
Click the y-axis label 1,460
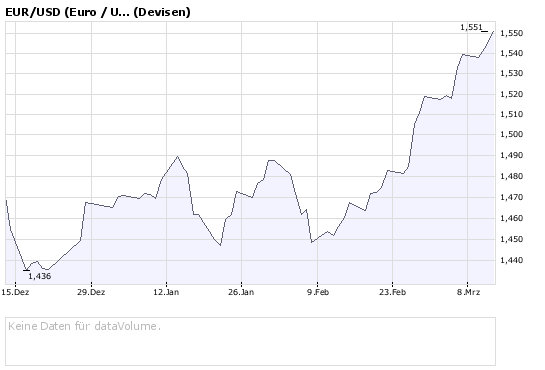click(x=511, y=218)
